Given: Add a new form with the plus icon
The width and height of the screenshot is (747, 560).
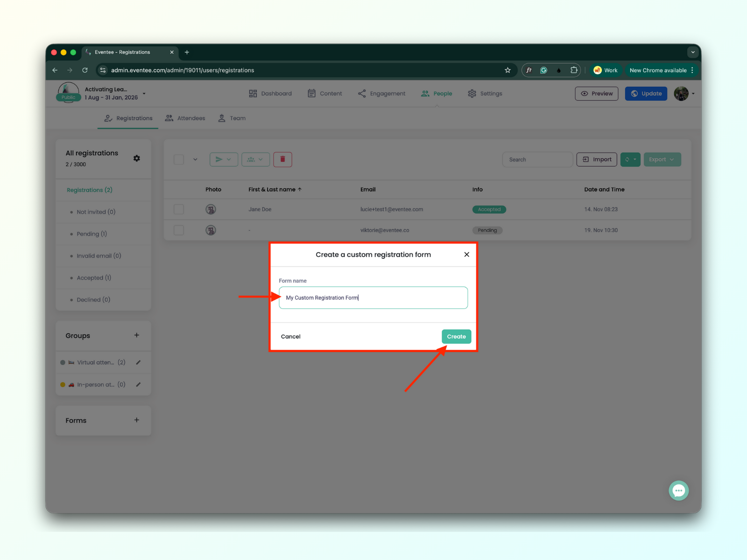Looking at the screenshot, I should [137, 420].
